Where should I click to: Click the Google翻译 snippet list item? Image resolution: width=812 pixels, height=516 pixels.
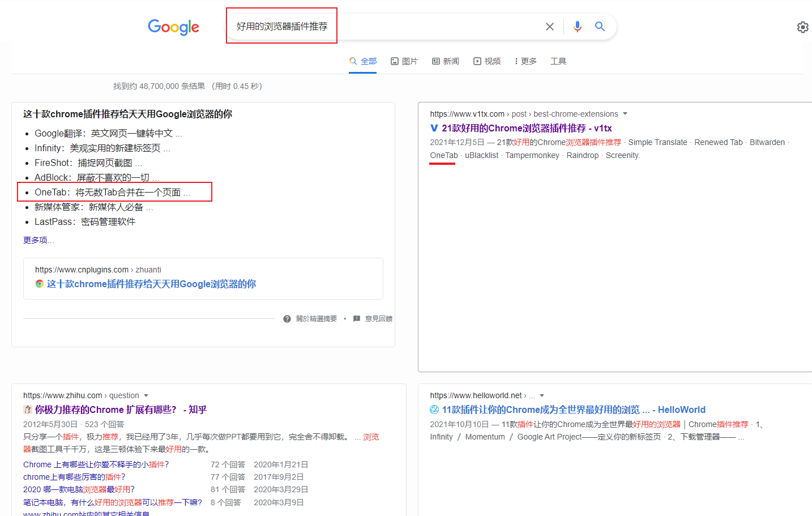point(108,134)
